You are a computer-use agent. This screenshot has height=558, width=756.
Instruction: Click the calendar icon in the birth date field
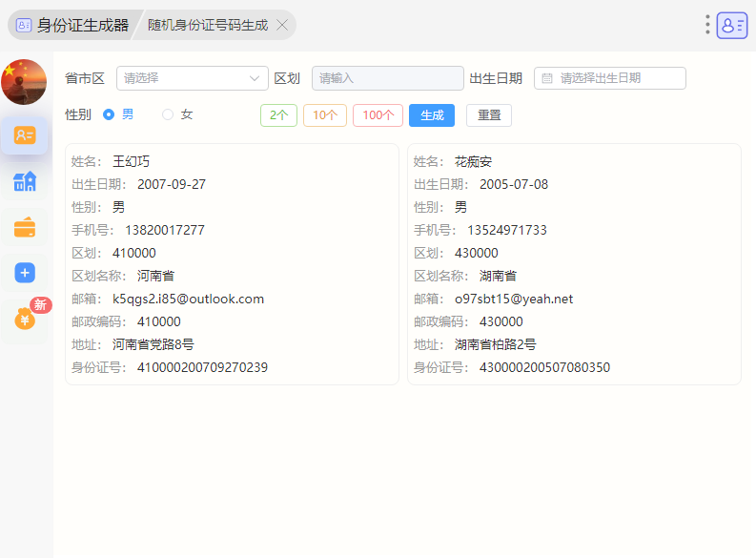coord(547,78)
